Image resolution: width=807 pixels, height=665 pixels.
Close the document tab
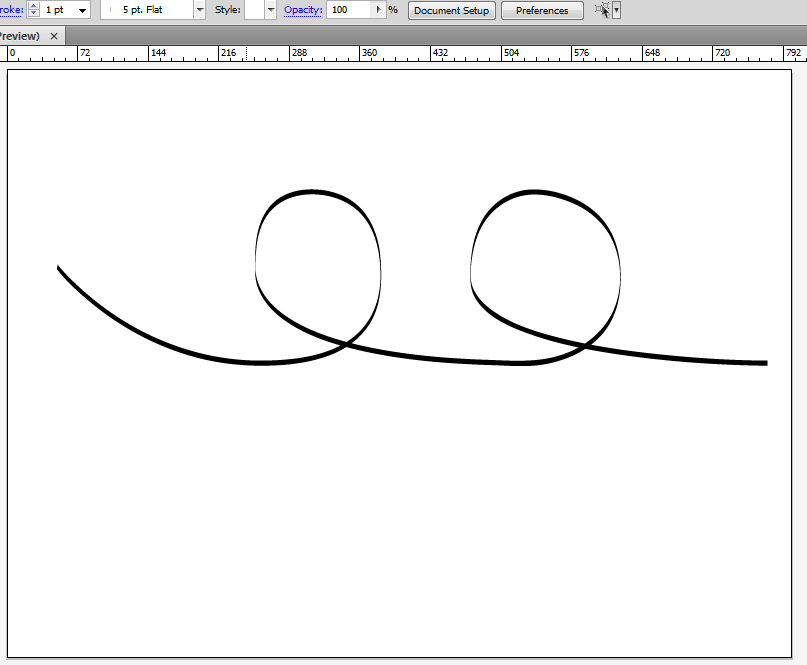coord(54,36)
